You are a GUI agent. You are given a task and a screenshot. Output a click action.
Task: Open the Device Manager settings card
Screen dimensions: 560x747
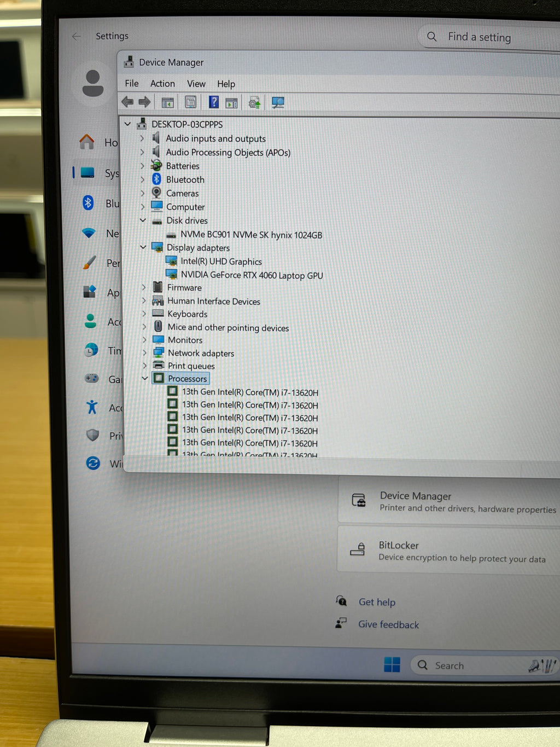click(x=449, y=501)
